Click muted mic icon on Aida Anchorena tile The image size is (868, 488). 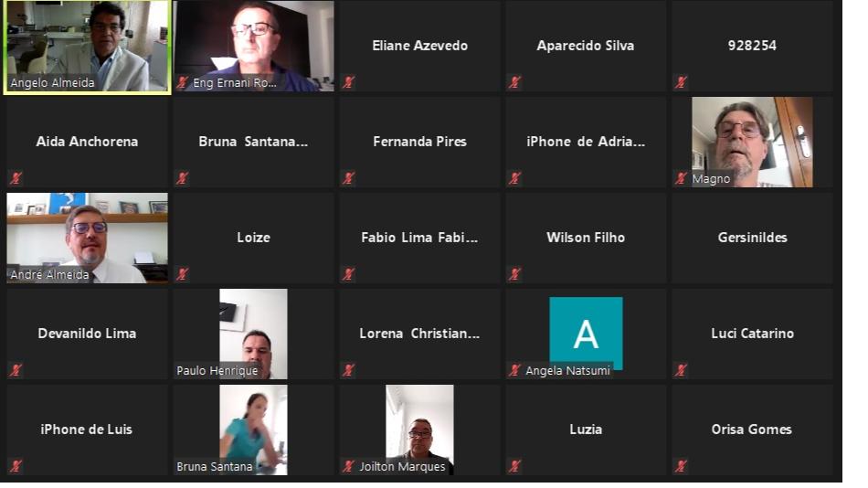16,178
